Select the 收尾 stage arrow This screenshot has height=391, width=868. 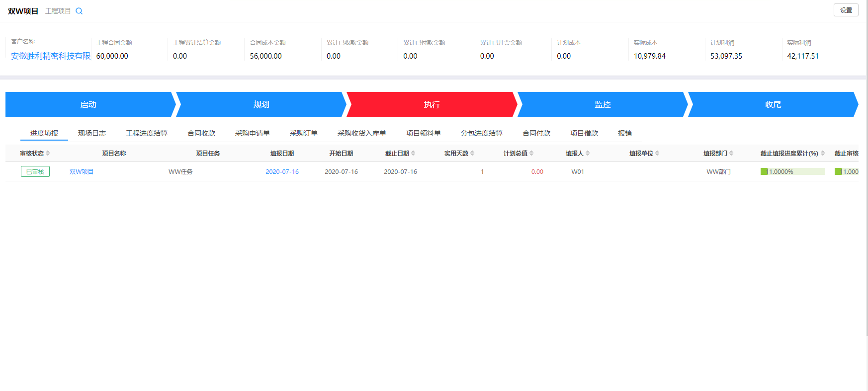click(773, 104)
